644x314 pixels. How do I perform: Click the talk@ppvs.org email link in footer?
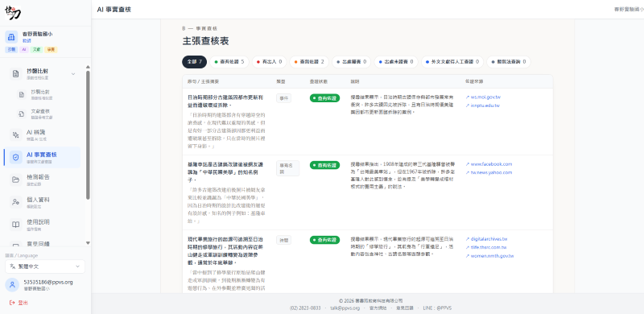(345, 308)
